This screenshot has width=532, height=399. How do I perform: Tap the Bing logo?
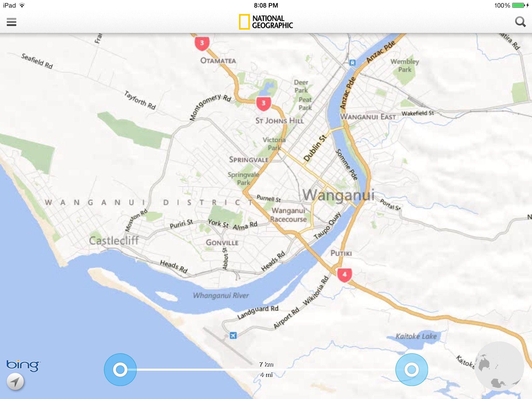[x=23, y=365]
